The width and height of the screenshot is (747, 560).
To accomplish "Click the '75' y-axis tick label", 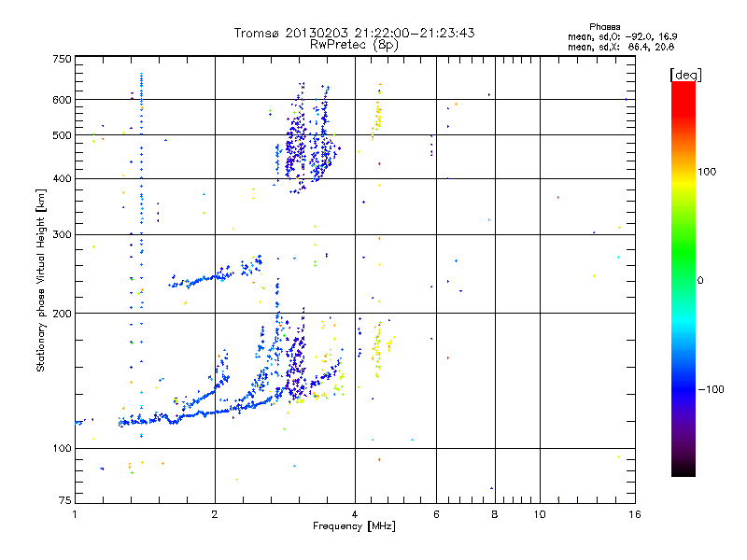I will [65, 500].
